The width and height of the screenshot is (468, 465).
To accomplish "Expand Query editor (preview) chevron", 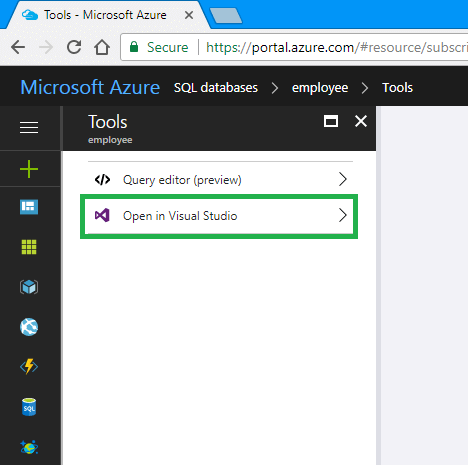I will pyautogui.click(x=343, y=179).
